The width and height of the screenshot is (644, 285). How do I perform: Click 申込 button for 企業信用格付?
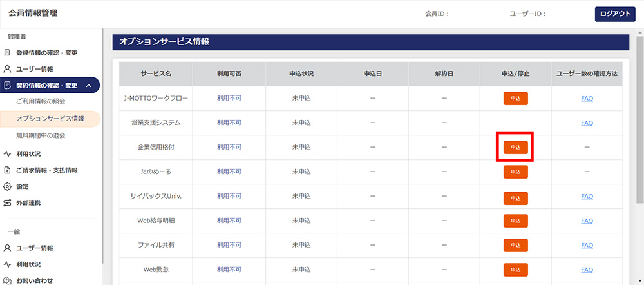coord(515,147)
